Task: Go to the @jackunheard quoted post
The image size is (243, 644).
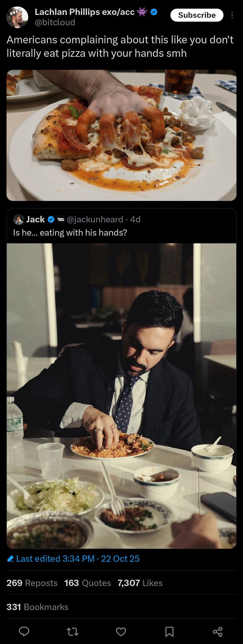Action: [x=94, y=219]
